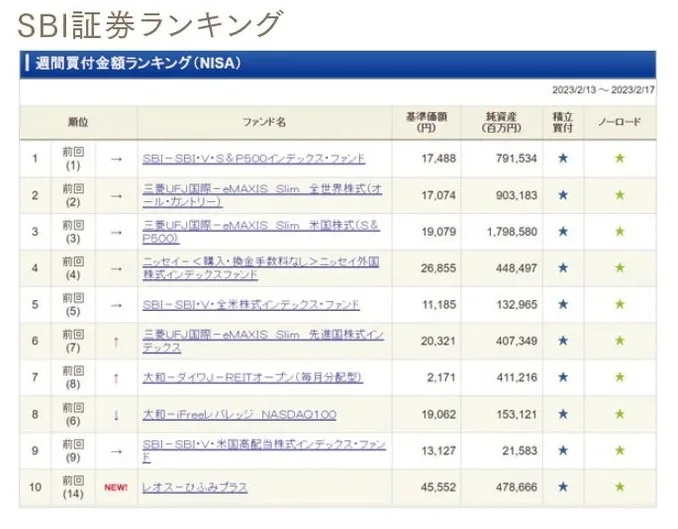The height and width of the screenshot is (529, 678).
Task: Open iFreeレバレッジ NASDAQ100 link
Action: point(240,414)
